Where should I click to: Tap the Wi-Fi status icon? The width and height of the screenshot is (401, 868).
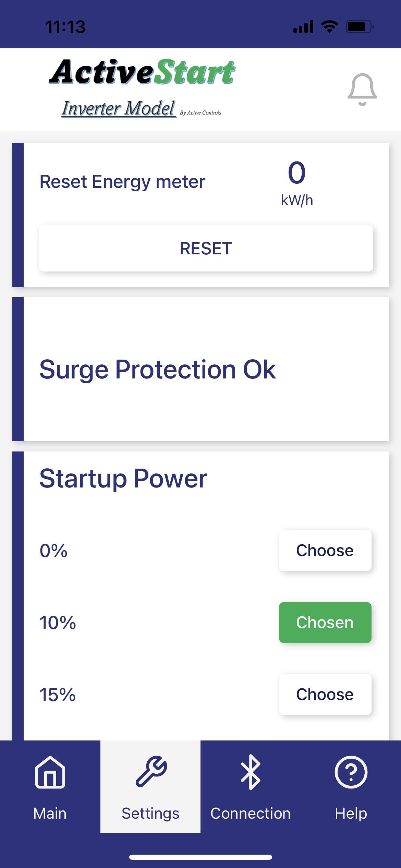[329, 27]
